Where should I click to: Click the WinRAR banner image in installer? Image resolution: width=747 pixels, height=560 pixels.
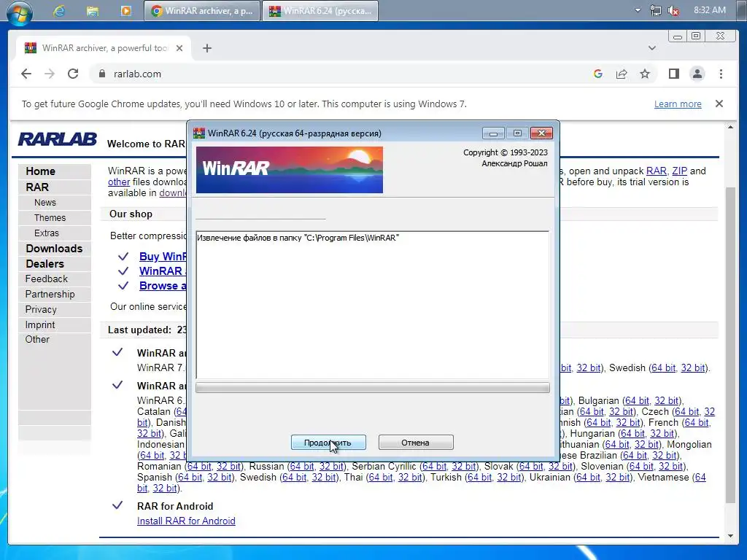coord(289,170)
